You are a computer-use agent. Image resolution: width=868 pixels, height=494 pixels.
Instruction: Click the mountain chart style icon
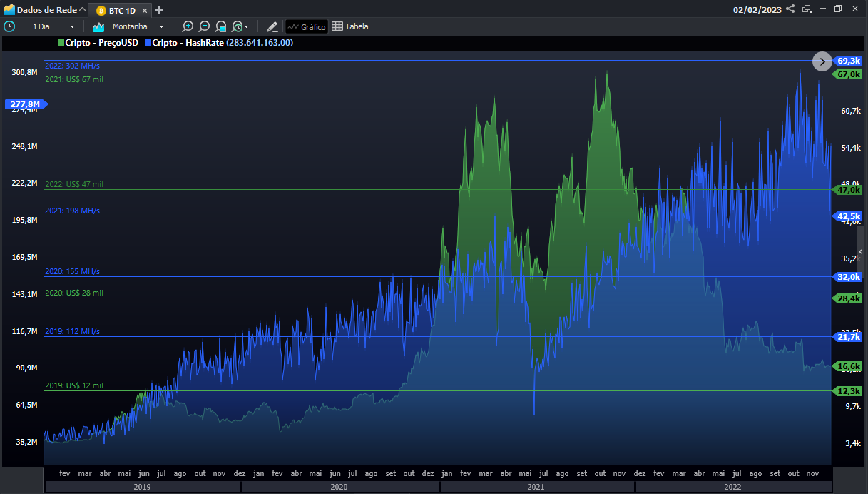point(98,26)
